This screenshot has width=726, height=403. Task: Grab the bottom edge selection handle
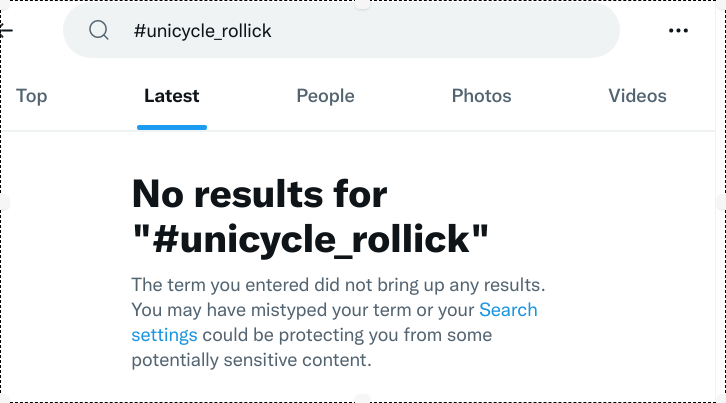point(363,399)
